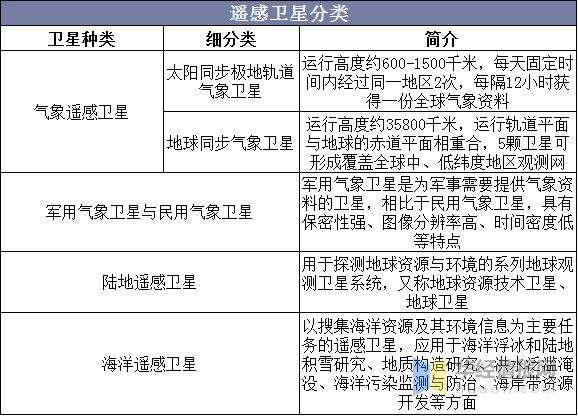Image resolution: width=578 pixels, height=416 pixels.
Task: Click the 太阳同步极地轨道气象卫星 cell
Action: coord(231,81)
